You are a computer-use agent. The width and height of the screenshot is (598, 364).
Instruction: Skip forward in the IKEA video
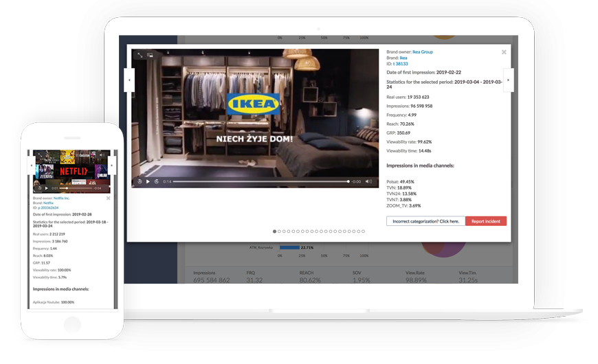156,181
